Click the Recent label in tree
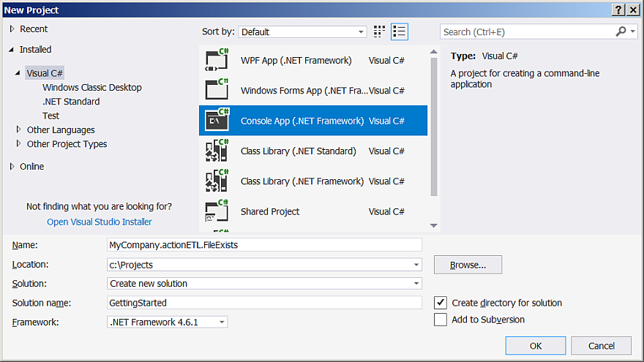Screen dimensions: 644x362 (x=34, y=29)
